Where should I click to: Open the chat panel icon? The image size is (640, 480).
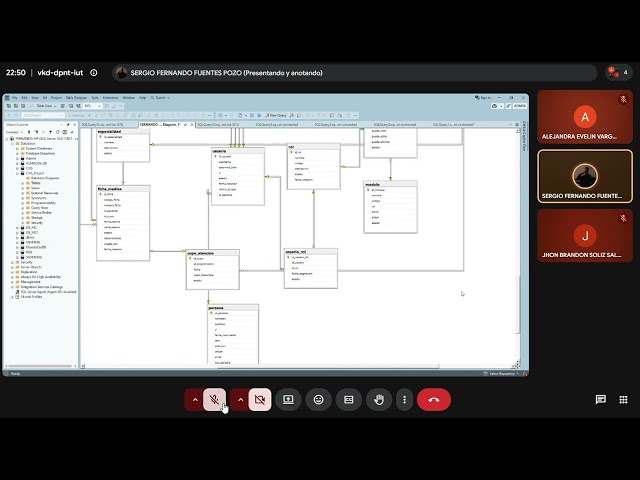pos(601,400)
